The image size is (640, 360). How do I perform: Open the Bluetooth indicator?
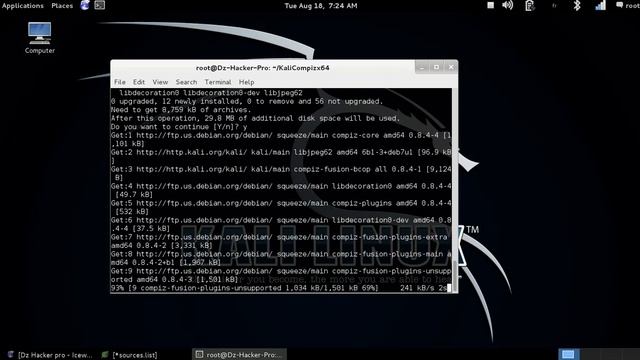(577, 5)
